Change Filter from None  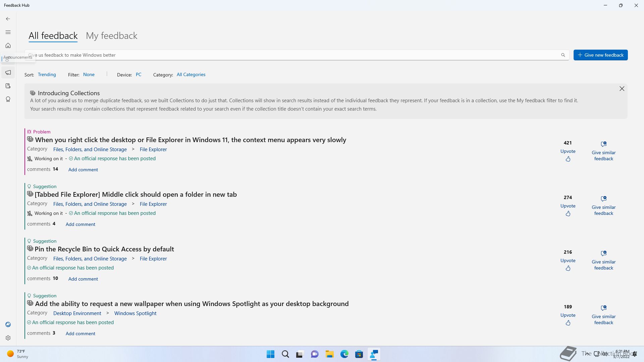89,74
